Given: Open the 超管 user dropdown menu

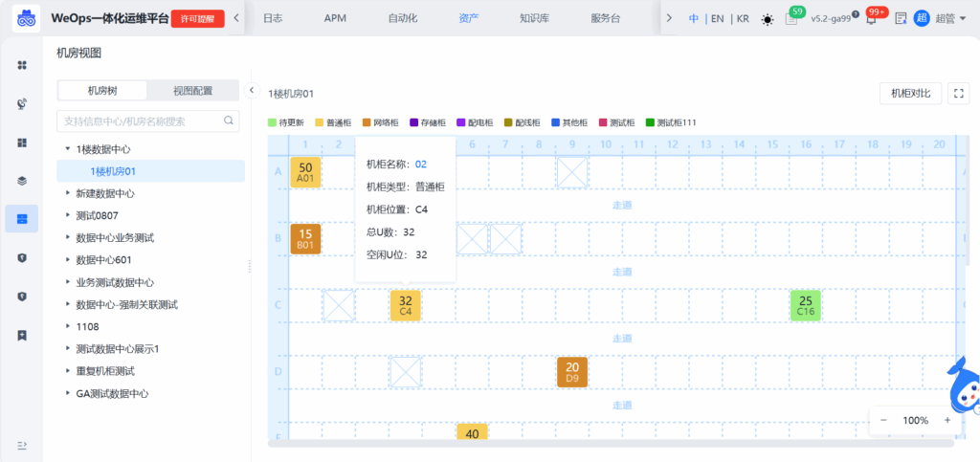Looking at the screenshot, I should tap(946, 18).
